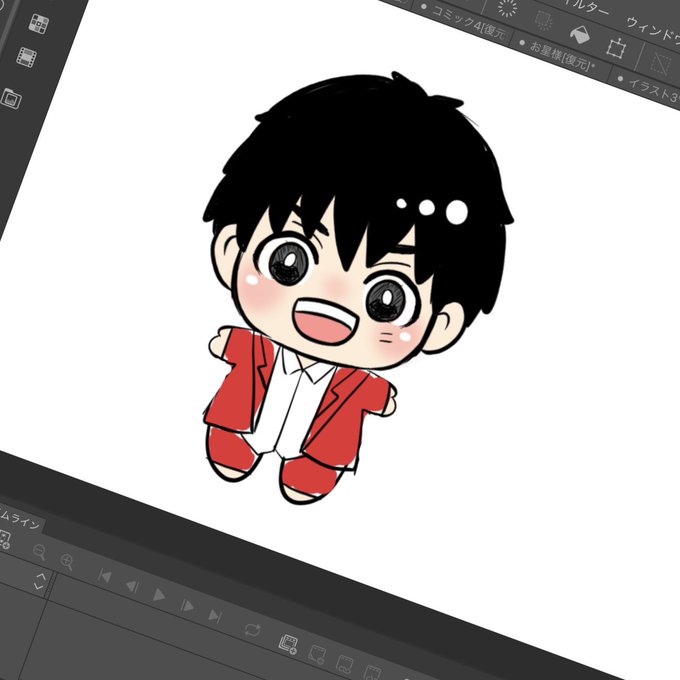Click the Scale/Rotate transform icon
The height and width of the screenshot is (680, 680).
[x=616, y=48]
